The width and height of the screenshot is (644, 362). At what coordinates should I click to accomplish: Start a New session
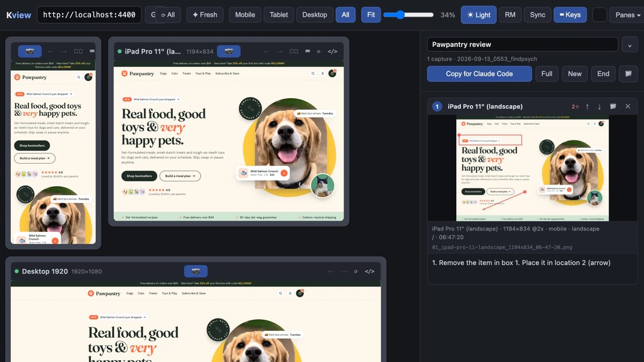(x=575, y=73)
